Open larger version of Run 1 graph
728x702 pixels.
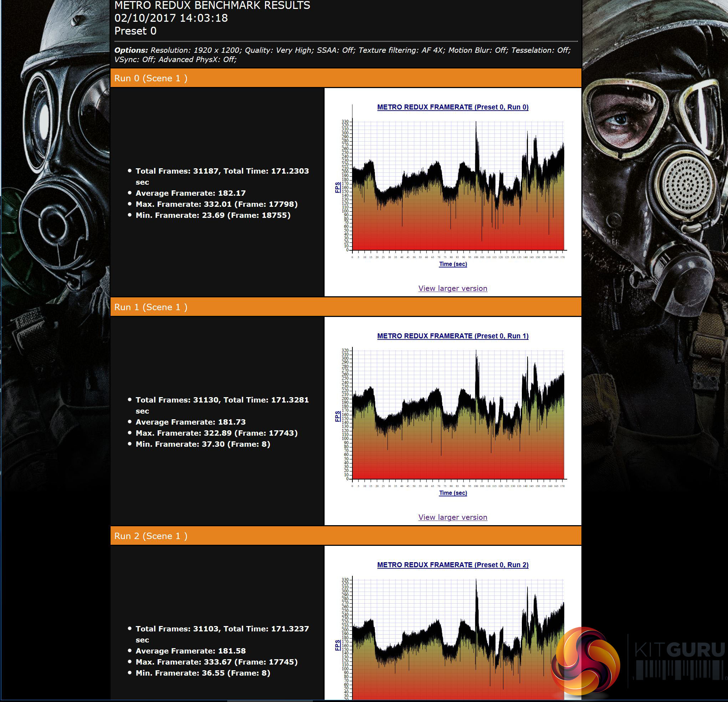[452, 517]
